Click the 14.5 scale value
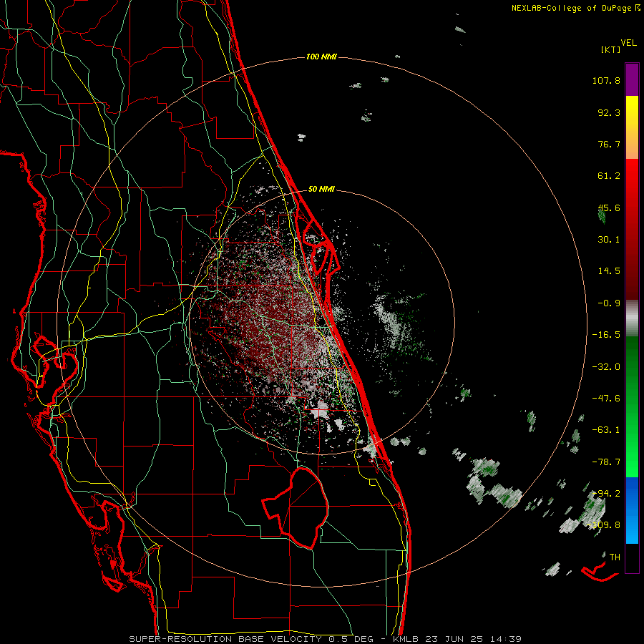This screenshot has width=644, height=644. 609,271
